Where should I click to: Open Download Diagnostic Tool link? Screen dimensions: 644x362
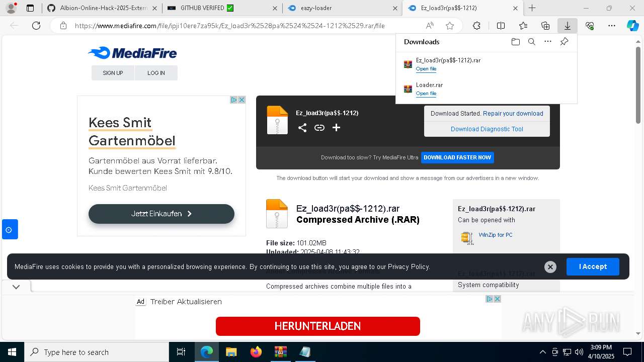[487, 129]
